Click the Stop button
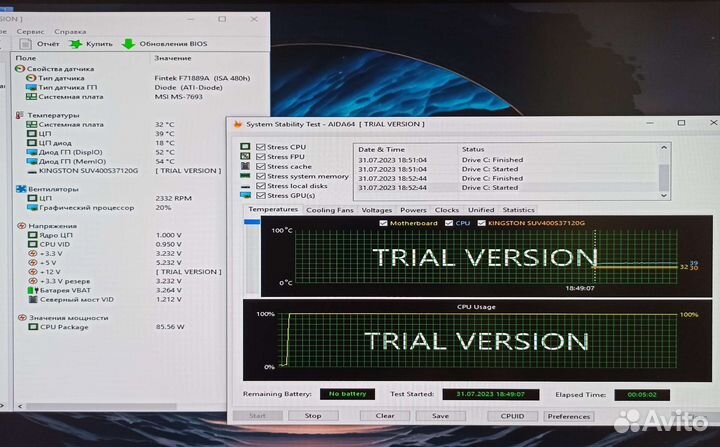Screen dimensions: 720x447 [313, 415]
